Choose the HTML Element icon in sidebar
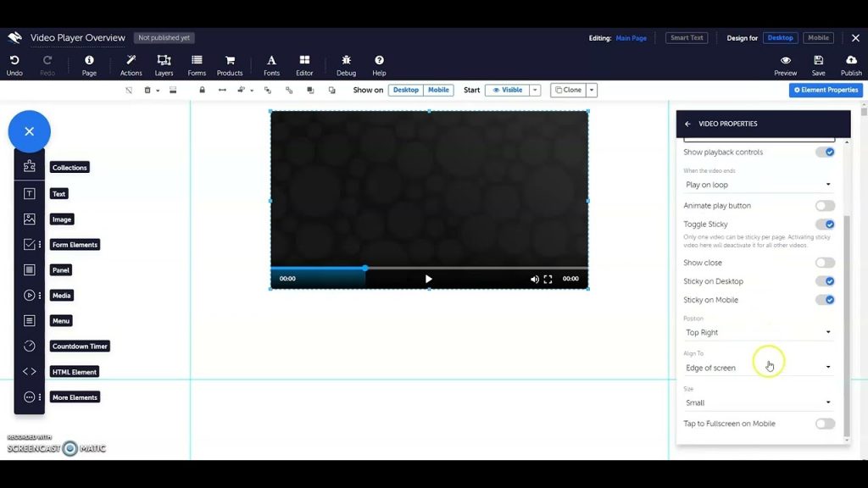Screen dimensions: 868x488 pos(30,371)
